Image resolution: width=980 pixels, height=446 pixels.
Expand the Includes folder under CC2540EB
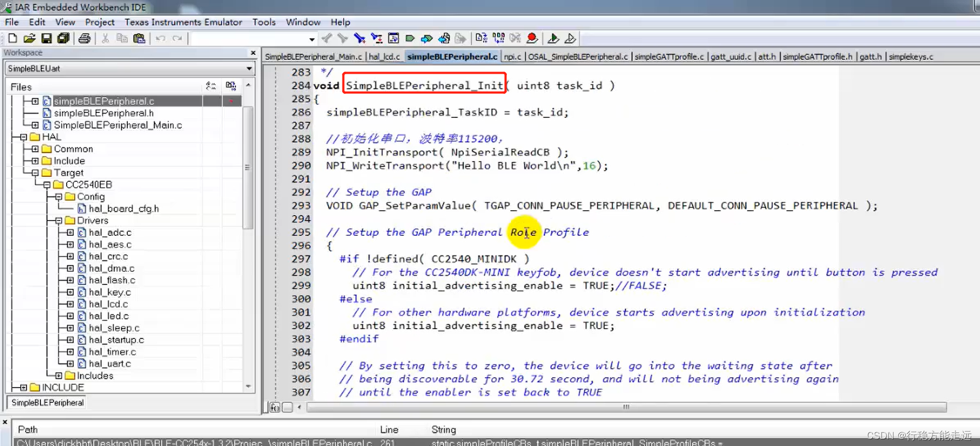tap(58, 376)
